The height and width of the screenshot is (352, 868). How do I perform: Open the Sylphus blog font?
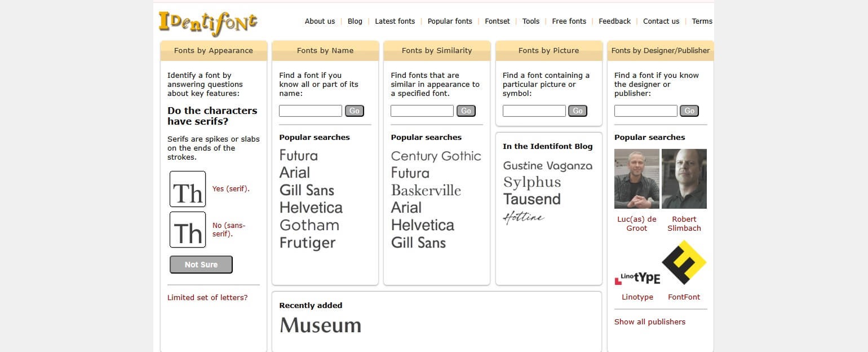pos(532,182)
